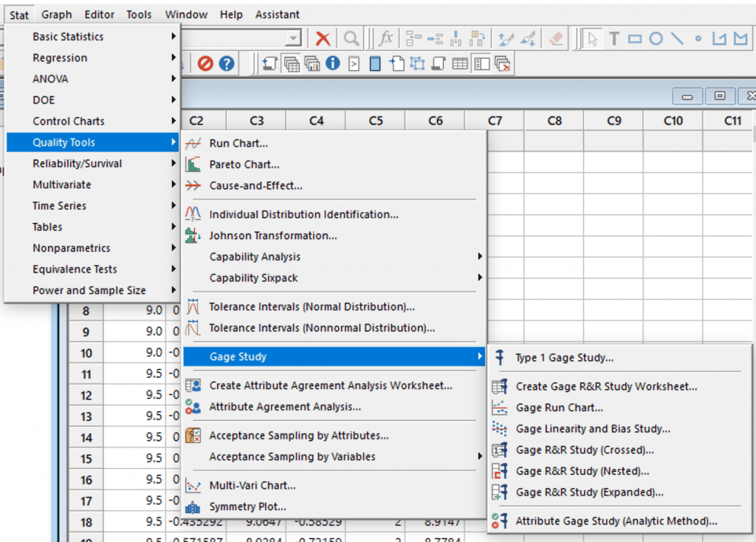Click the worksheet grid icon in toolbar
Viewport: 756px width, 542px height.
coord(460,64)
